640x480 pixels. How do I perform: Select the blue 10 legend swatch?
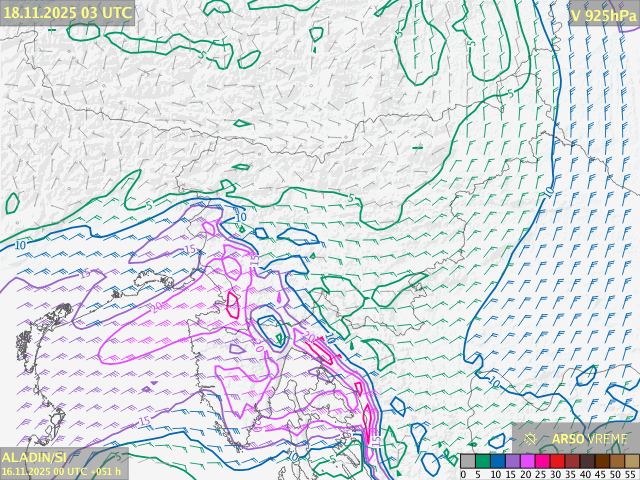click(497, 461)
